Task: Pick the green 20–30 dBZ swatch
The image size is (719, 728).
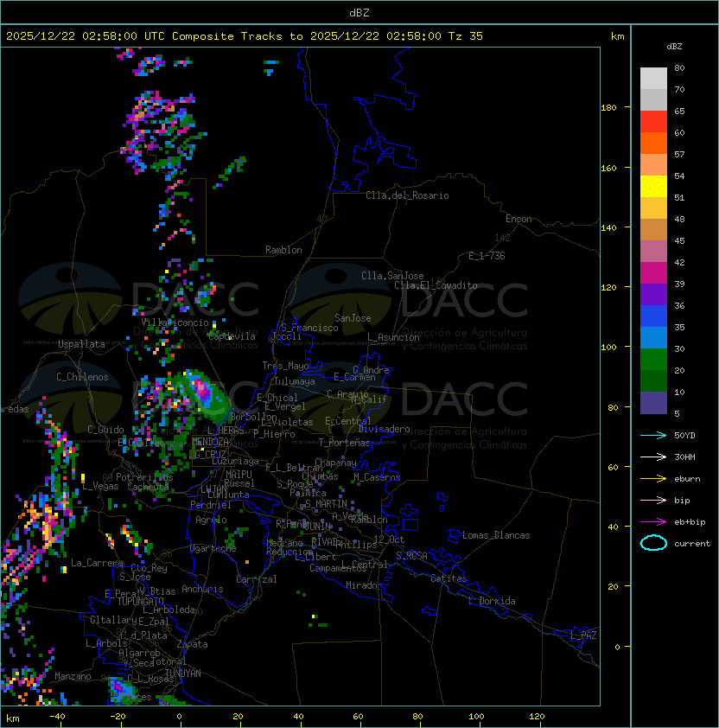Action: coord(653,359)
